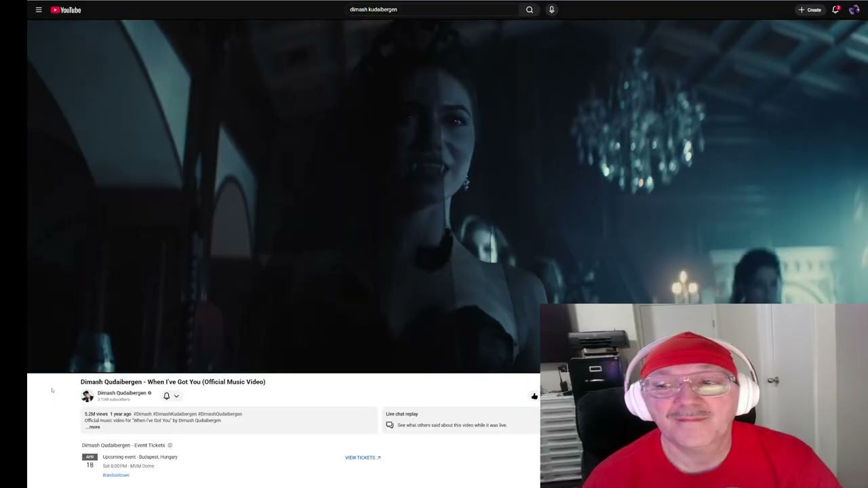Image resolution: width=868 pixels, height=488 pixels.
Task: Open the Dimash Qudaibergen channel avatar
Action: (x=87, y=396)
